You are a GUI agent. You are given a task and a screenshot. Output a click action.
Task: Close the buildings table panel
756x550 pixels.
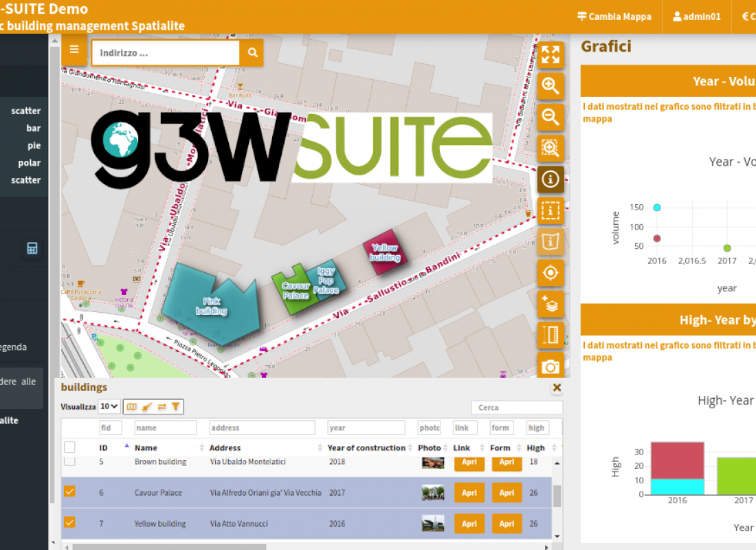[557, 388]
